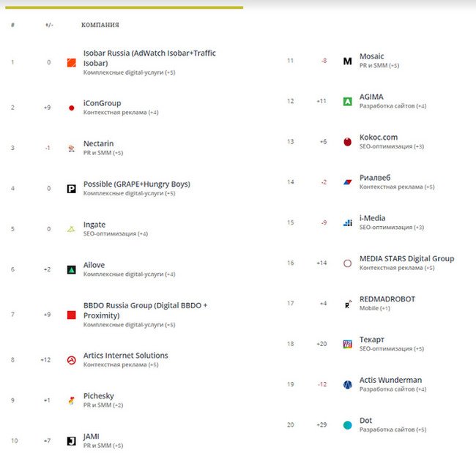Open the Ailove company page

94,265
